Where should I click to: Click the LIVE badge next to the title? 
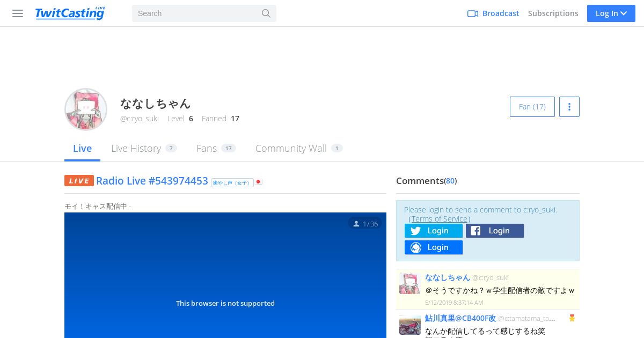tap(79, 181)
